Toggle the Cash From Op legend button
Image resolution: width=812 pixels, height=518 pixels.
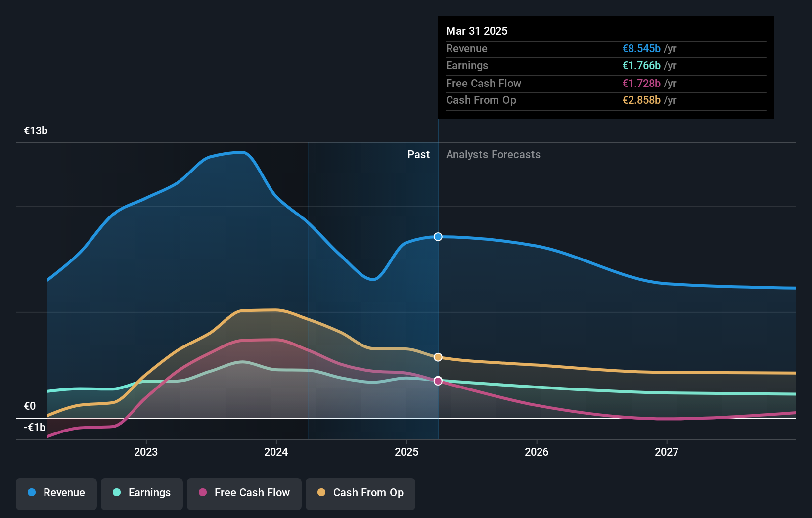coord(361,494)
